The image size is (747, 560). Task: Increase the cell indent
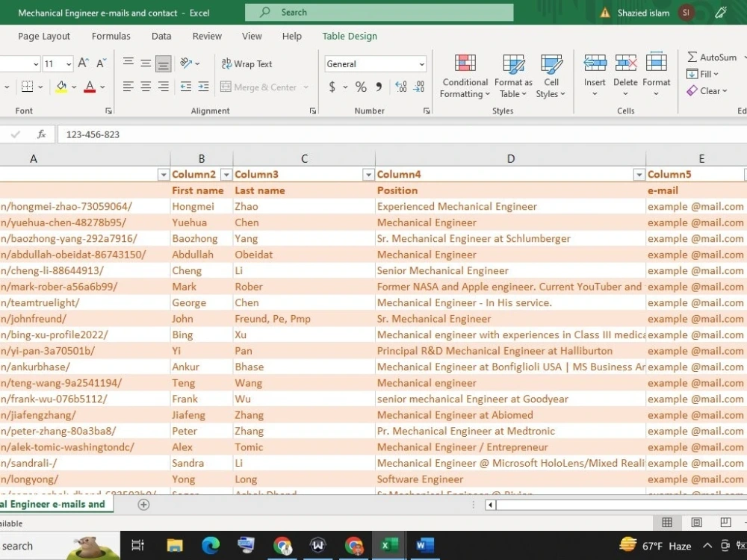coord(203,87)
